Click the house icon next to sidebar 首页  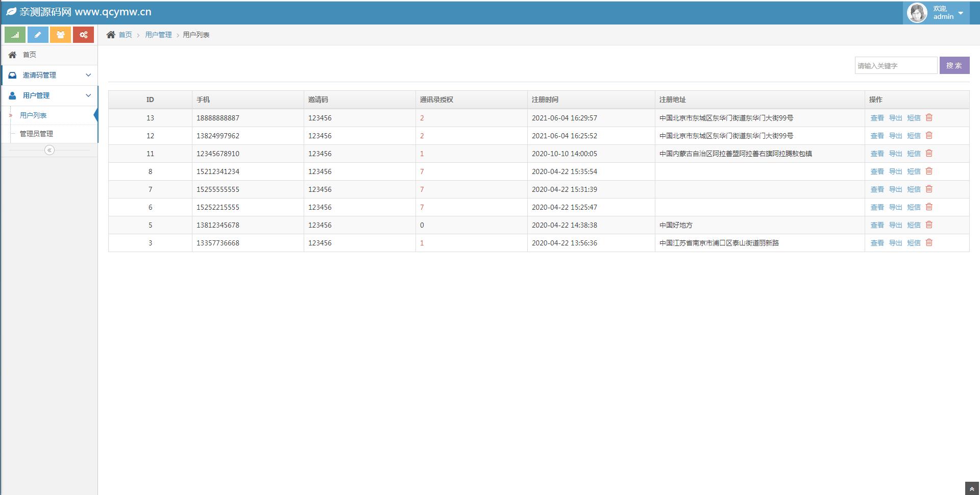point(12,55)
